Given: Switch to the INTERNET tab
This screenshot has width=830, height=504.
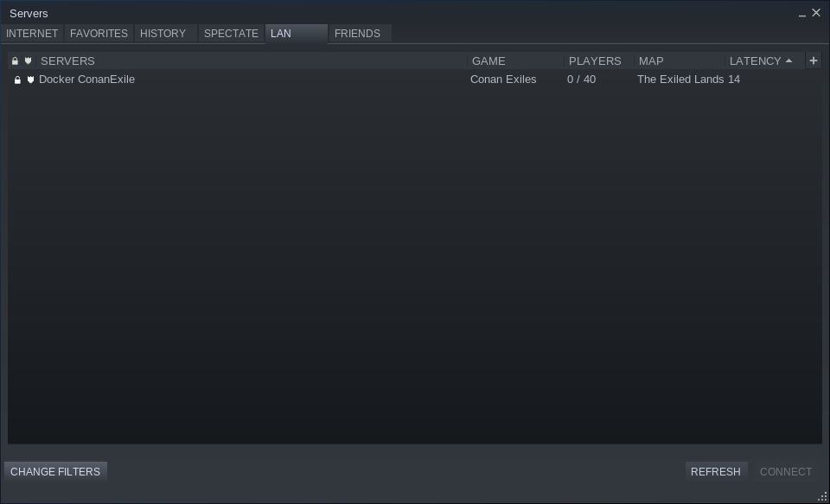Looking at the screenshot, I should click(32, 34).
